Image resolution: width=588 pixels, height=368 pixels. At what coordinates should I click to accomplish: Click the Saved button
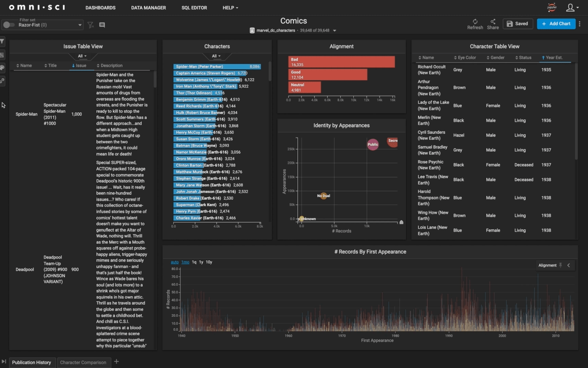point(518,24)
